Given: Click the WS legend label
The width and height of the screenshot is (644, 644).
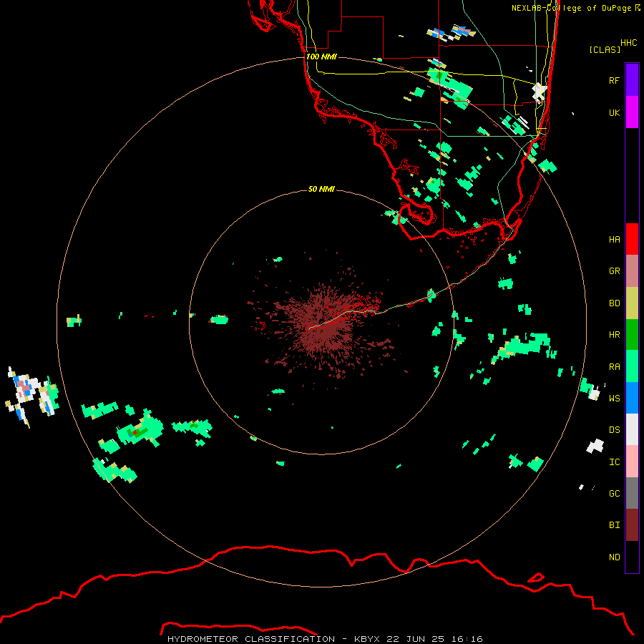Looking at the screenshot, I should (614, 399).
